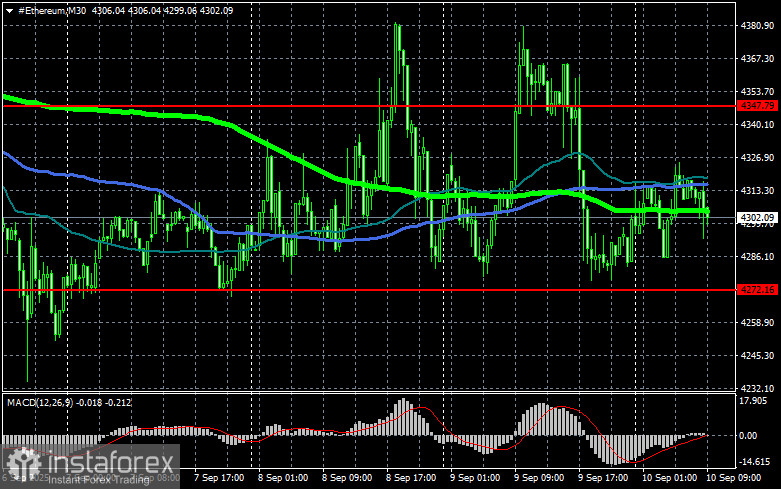781x489 pixels.
Task: Select the 4258.90 price scale value
Action: 758,323
